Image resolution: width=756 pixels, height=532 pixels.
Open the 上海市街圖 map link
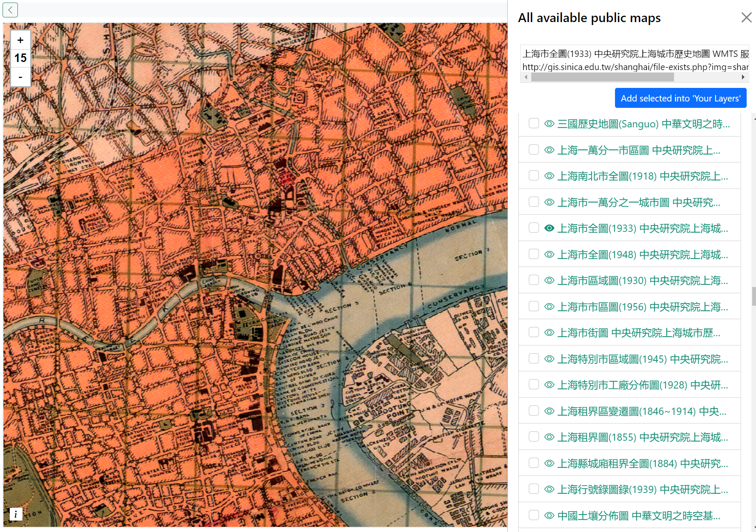(639, 333)
